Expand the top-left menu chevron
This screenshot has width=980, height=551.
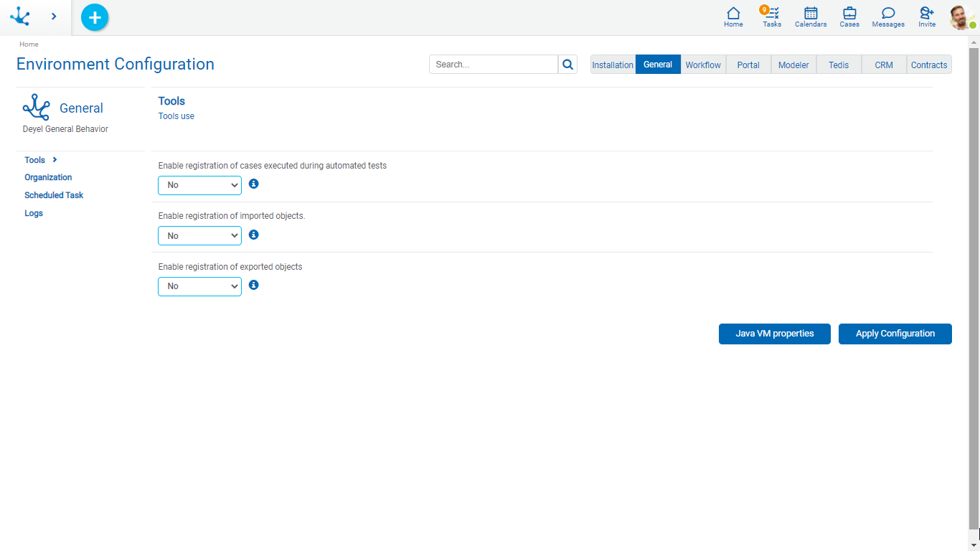pyautogui.click(x=54, y=17)
